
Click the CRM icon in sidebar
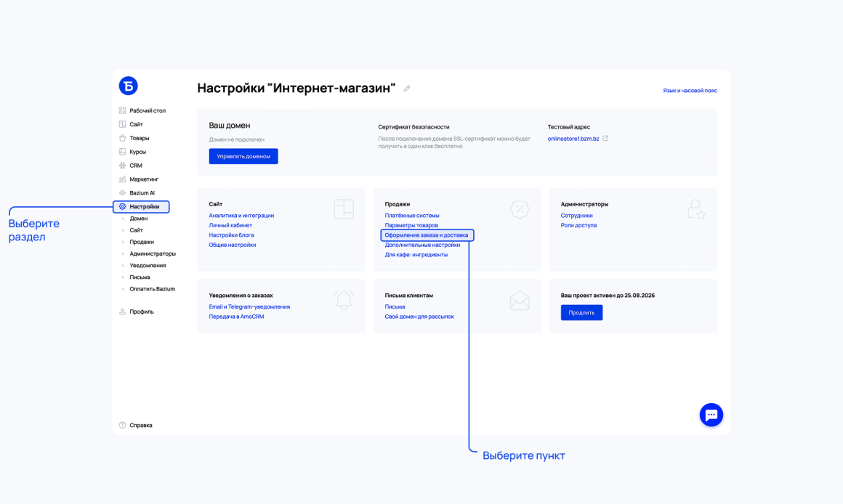tap(123, 166)
